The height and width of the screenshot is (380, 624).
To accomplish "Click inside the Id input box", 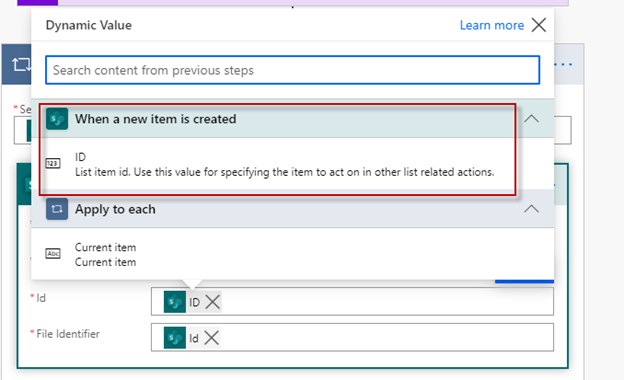I will point(352,301).
